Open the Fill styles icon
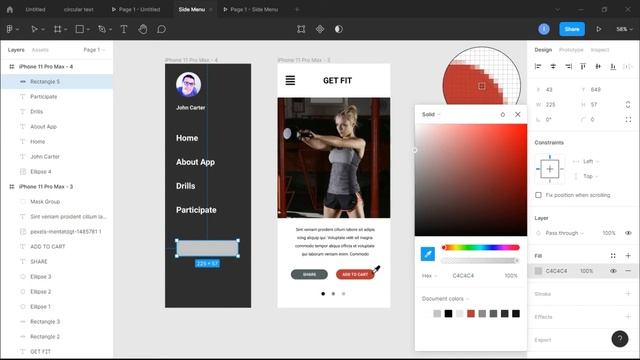 pyautogui.click(x=613, y=256)
